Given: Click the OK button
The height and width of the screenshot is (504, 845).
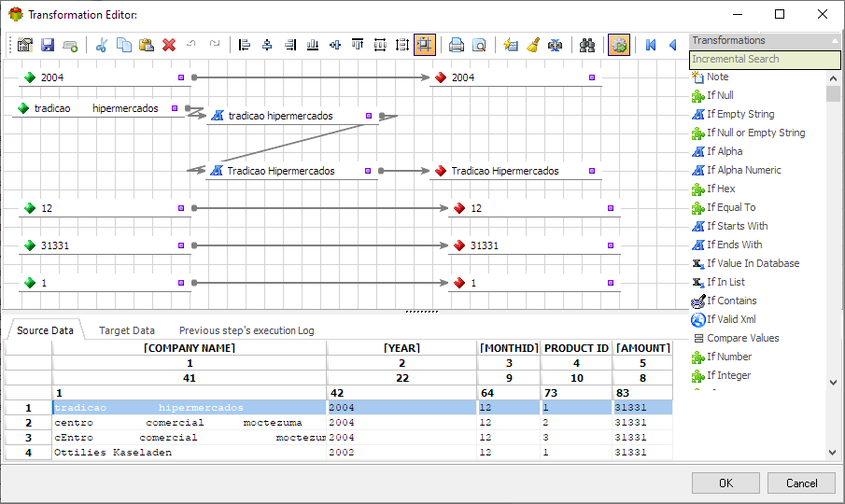Looking at the screenshot, I should [725, 483].
